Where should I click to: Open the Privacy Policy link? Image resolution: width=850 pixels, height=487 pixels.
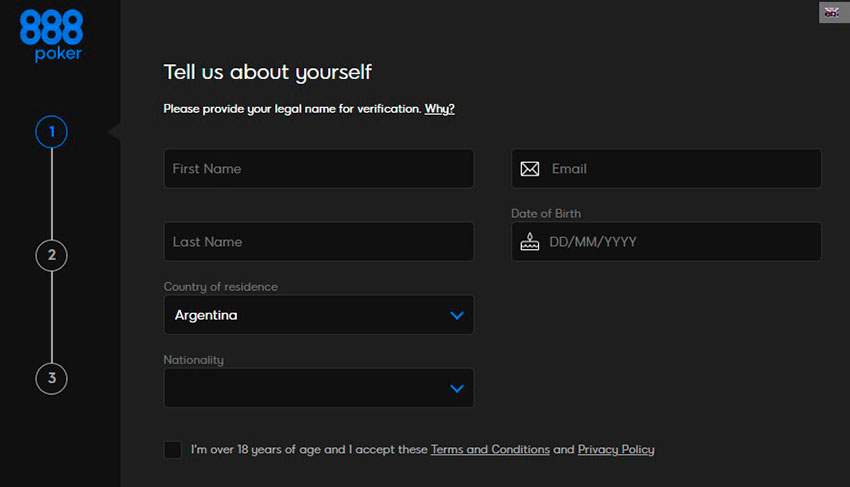tap(616, 450)
